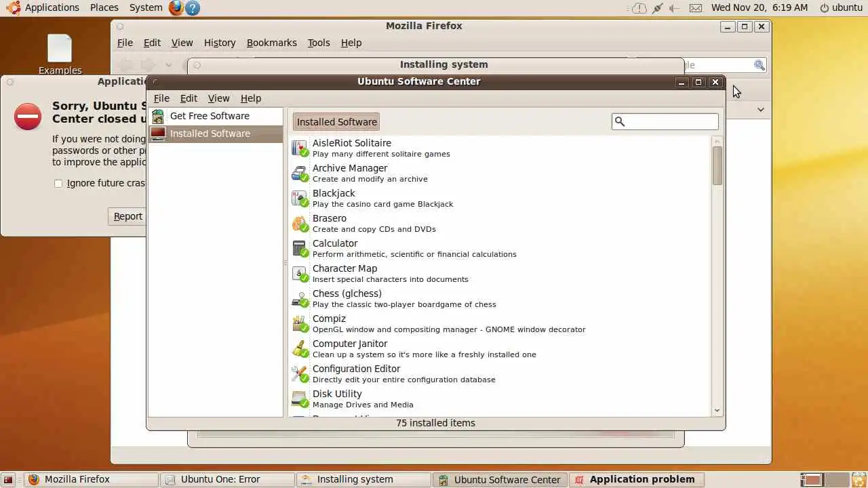Open the Software Center View menu
This screenshot has height=488, width=868.
pos(218,98)
